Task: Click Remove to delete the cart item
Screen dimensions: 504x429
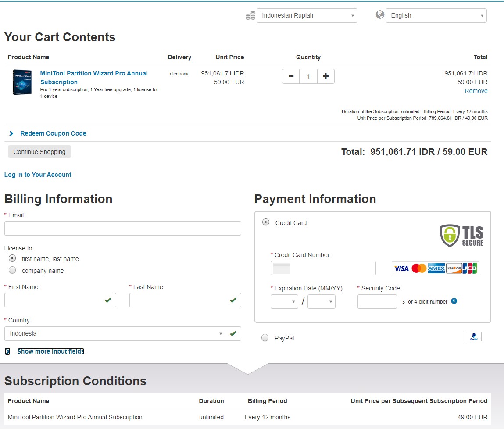Action: 476,91
